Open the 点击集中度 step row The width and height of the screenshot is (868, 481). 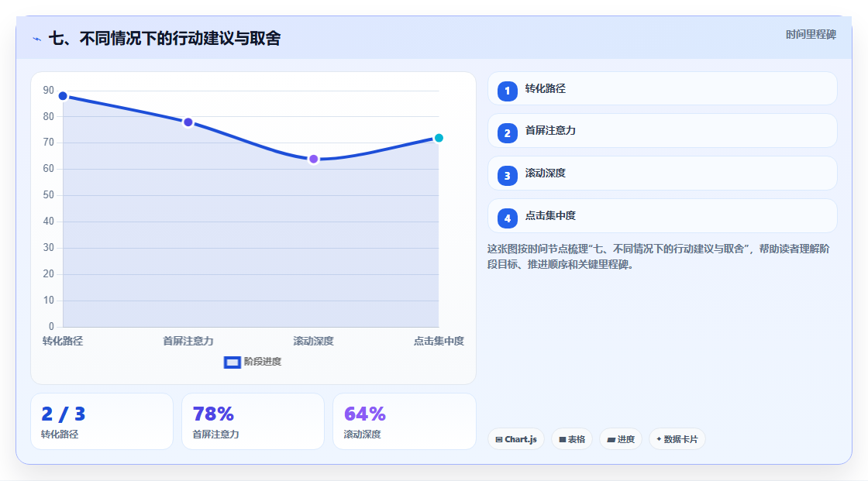point(662,216)
